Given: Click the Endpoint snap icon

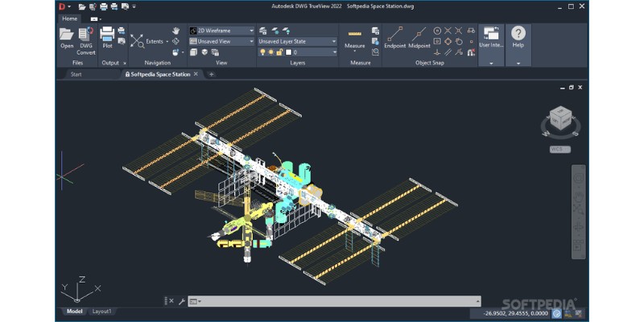Looking at the screenshot, I should point(394,34).
